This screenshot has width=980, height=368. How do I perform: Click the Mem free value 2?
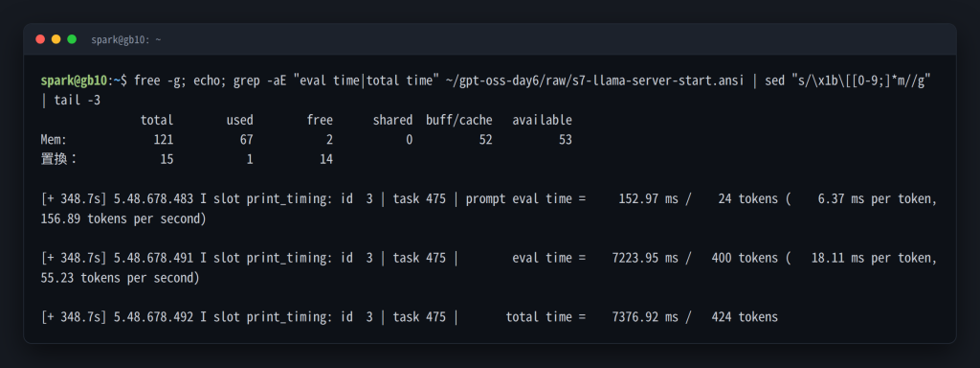point(329,140)
